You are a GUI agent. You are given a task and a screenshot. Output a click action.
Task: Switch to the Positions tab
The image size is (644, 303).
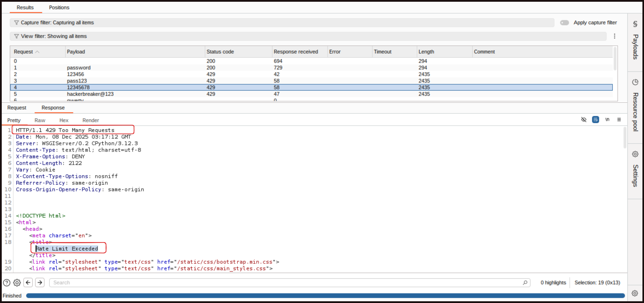click(x=59, y=7)
